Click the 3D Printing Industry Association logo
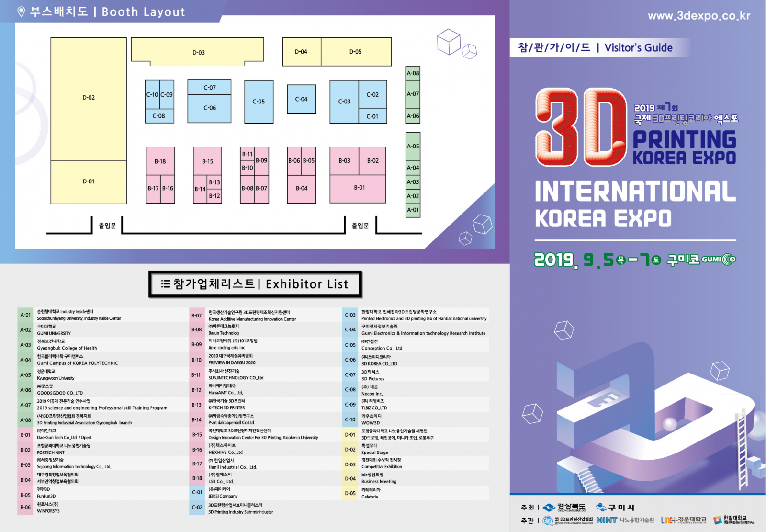The width and height of the screenshot is (766, 532). [x=568, y=520]
